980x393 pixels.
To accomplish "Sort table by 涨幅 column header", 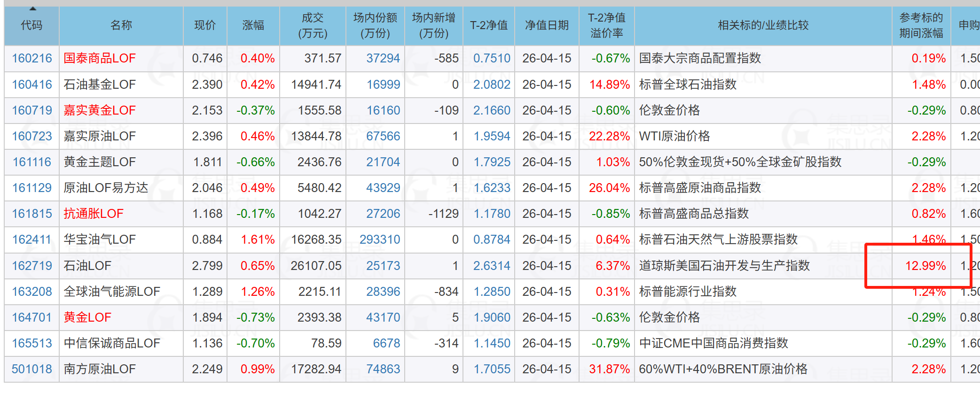I will coord(253,25).
